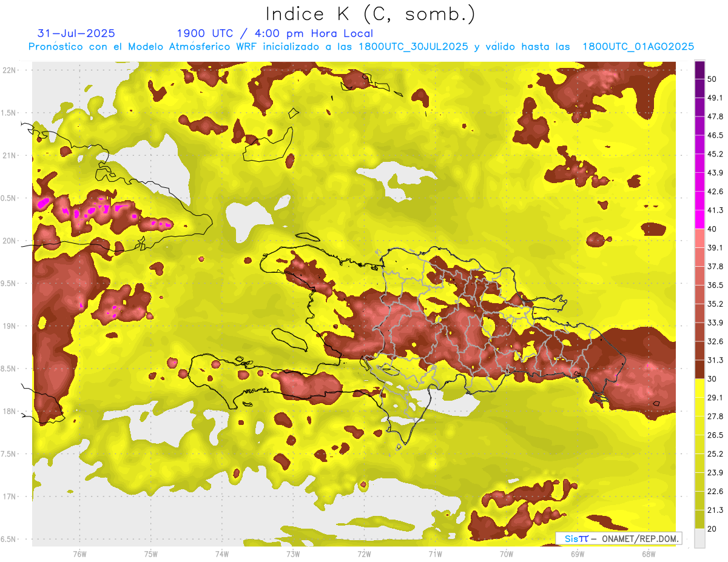Click the 17N latitude axis label
Image resolution: width=728 pixels, height=562 pixels.
[10, 497]
